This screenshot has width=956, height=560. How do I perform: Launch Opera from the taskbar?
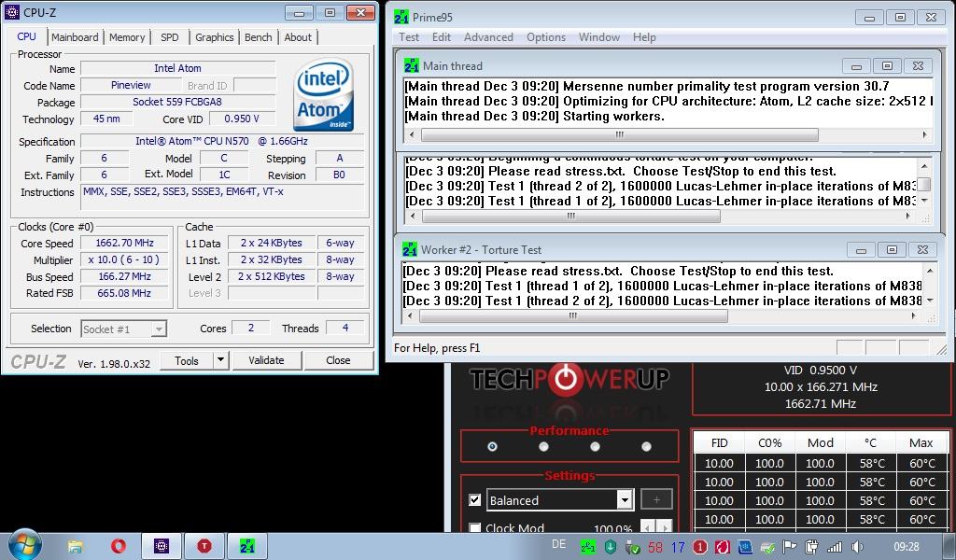click(x=119, y=546)
